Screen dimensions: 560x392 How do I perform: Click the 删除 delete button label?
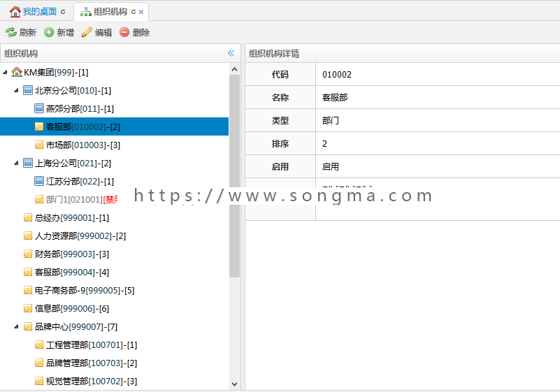click(x=141, y=32)
